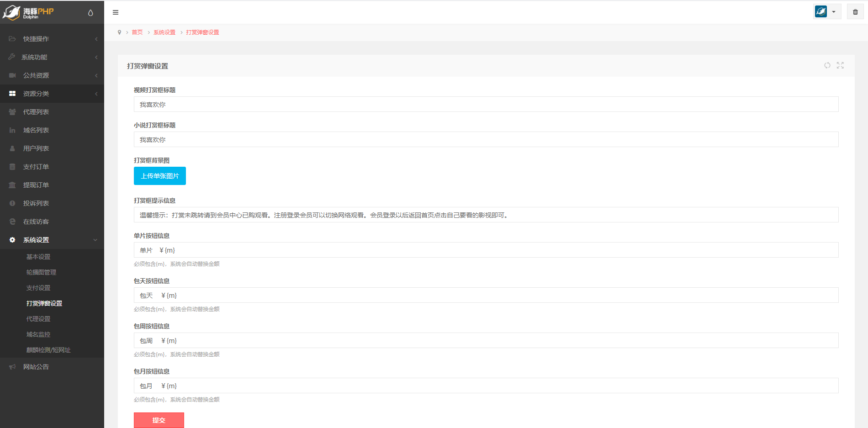The width and height of the screenshot is (868, 428).
Task: Click the 上传单张图片 upload button
Action: click(x=160, y=176)
